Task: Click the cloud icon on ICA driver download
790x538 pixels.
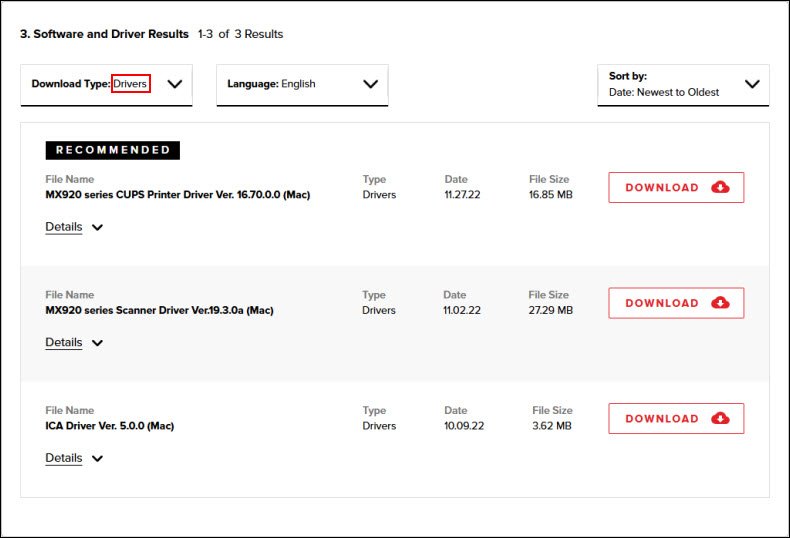Action: (720, 418)
